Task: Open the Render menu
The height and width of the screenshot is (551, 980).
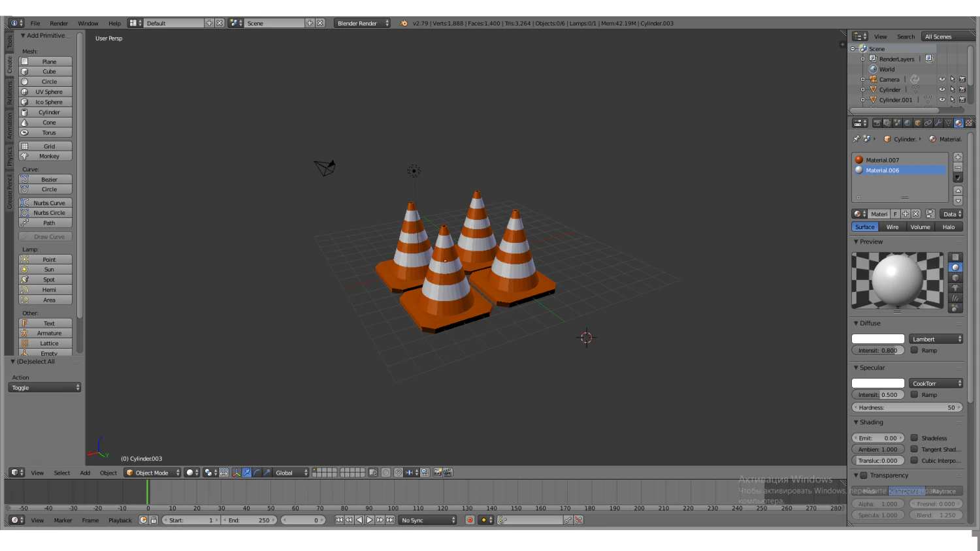Action: [x=59, y=24]
